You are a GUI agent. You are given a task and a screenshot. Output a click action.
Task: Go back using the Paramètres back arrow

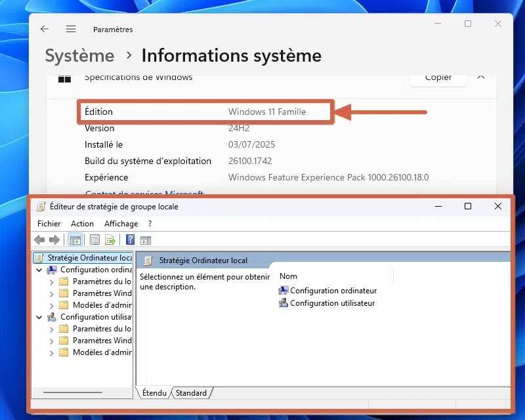click(45, 29)
